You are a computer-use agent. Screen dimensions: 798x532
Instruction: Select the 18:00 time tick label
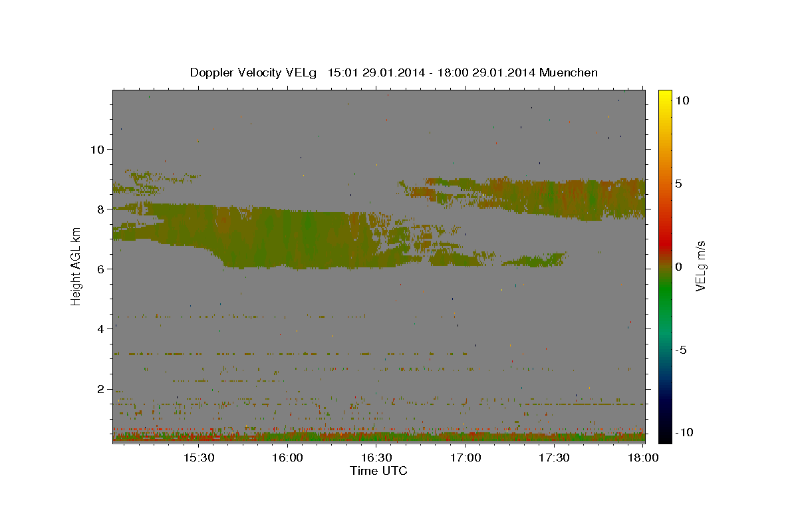(644, 458)
